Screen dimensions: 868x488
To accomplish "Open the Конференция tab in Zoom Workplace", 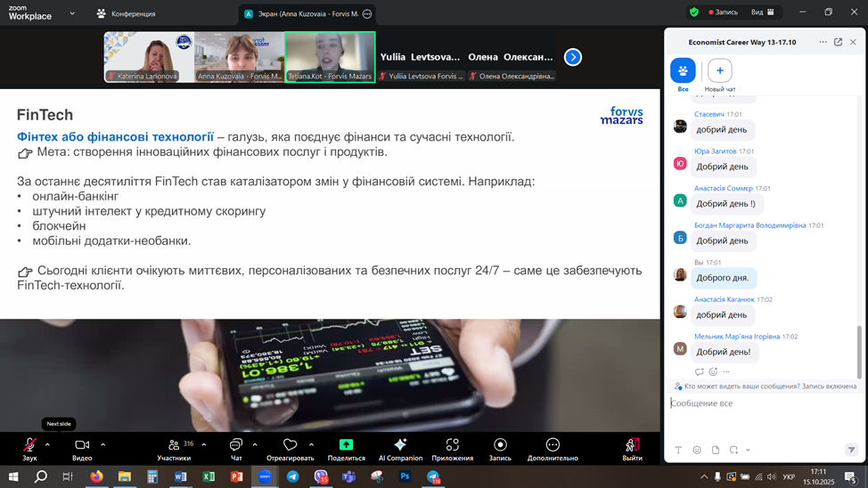I will coord(126,13).
